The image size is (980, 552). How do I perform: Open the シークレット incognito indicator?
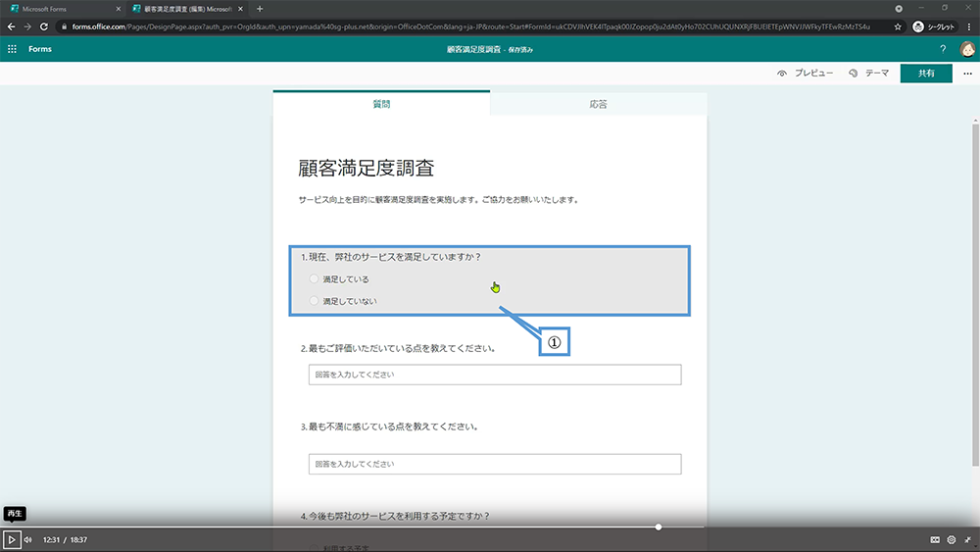tap(934, 26)
